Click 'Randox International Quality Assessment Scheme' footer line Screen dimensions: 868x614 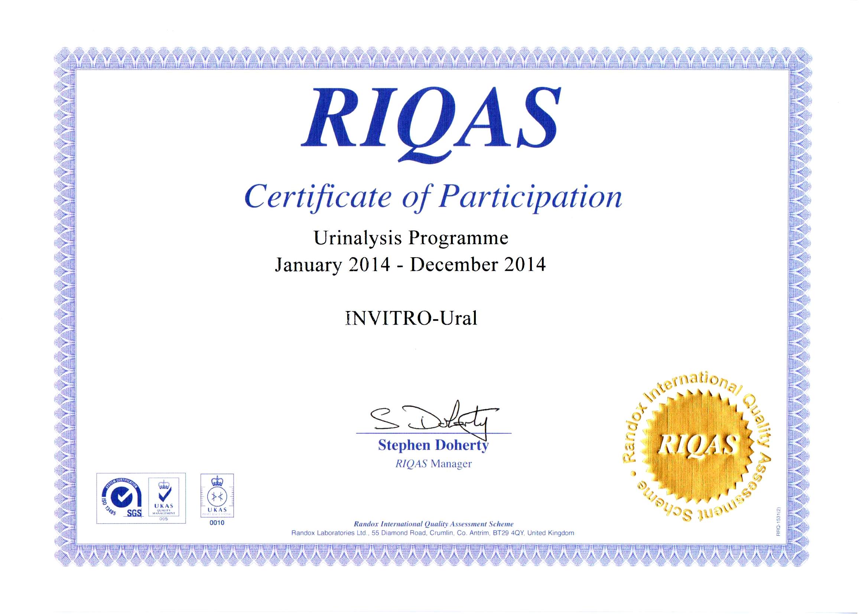434,524
